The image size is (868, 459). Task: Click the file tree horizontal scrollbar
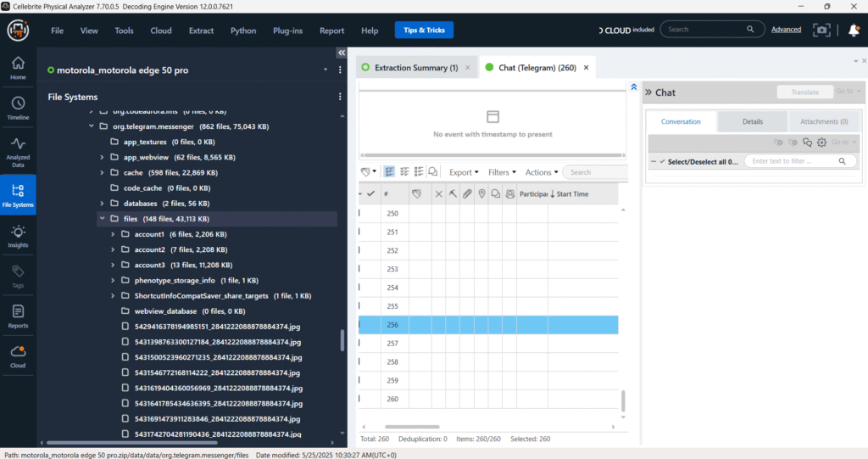point(131,442)
